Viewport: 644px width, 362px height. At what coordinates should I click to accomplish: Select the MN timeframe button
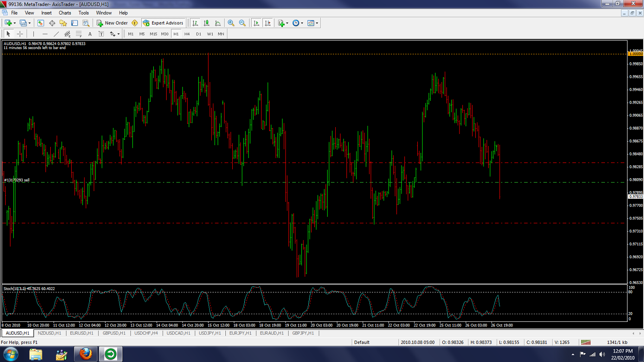tap(221, 34)
